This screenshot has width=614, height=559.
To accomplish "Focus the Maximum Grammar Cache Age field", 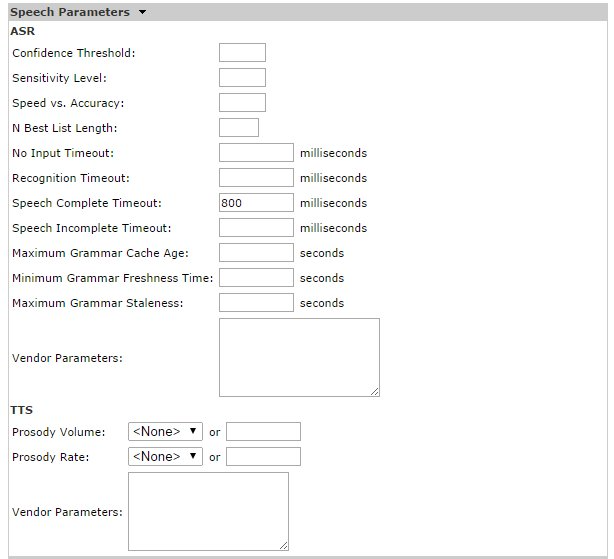I will tap(256, 253).
